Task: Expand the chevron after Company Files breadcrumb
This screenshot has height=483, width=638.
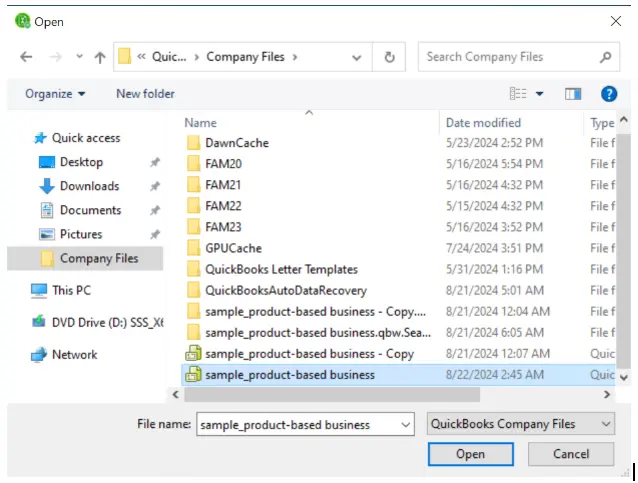Action: pyautogui.click(x=295, y=57)
